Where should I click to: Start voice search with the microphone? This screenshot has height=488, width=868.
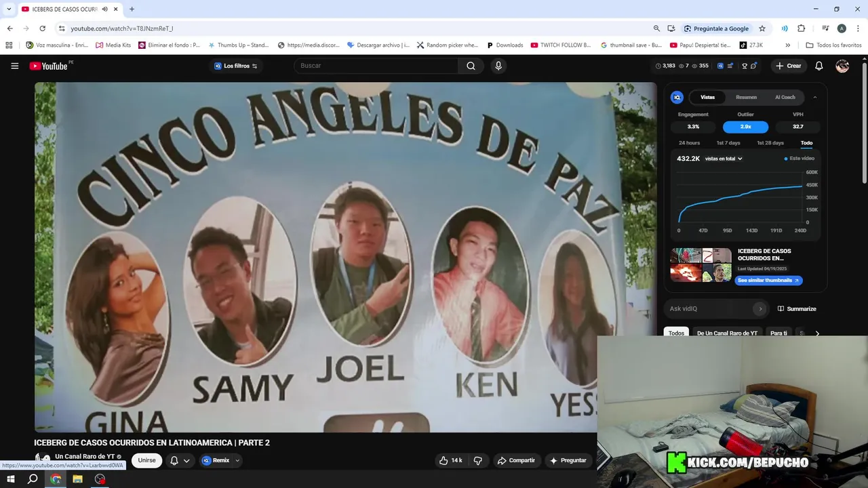[x=498, y=66]
